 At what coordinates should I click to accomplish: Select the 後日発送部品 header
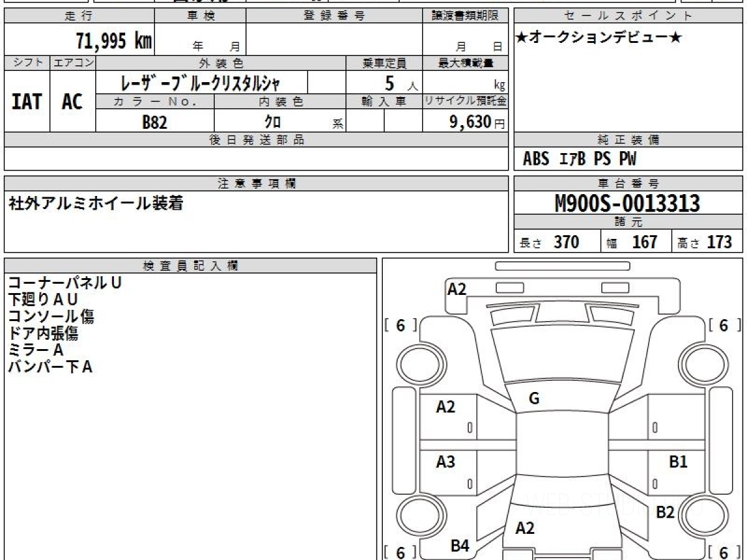point(256,140)
